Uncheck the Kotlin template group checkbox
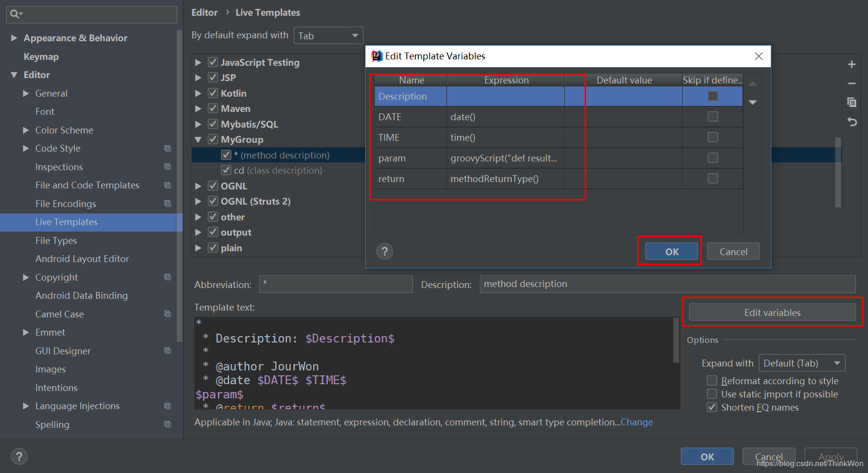Image resolution: width=868 pixels, height=473 pixels. [213, 93]
